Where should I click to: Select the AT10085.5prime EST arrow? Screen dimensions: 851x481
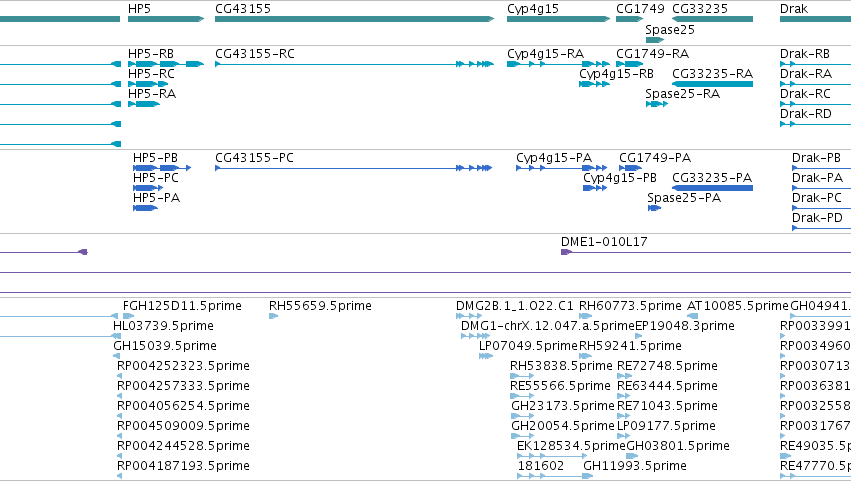[x=693, y=316]
